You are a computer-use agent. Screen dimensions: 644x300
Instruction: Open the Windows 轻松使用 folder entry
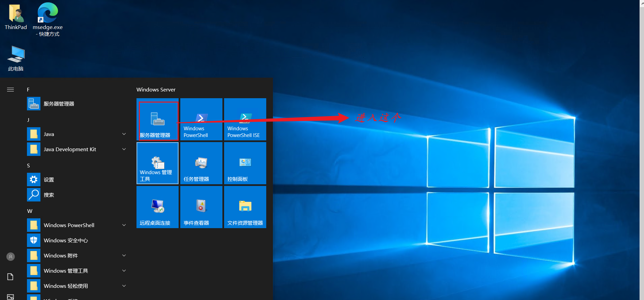[x=78, y=286]
